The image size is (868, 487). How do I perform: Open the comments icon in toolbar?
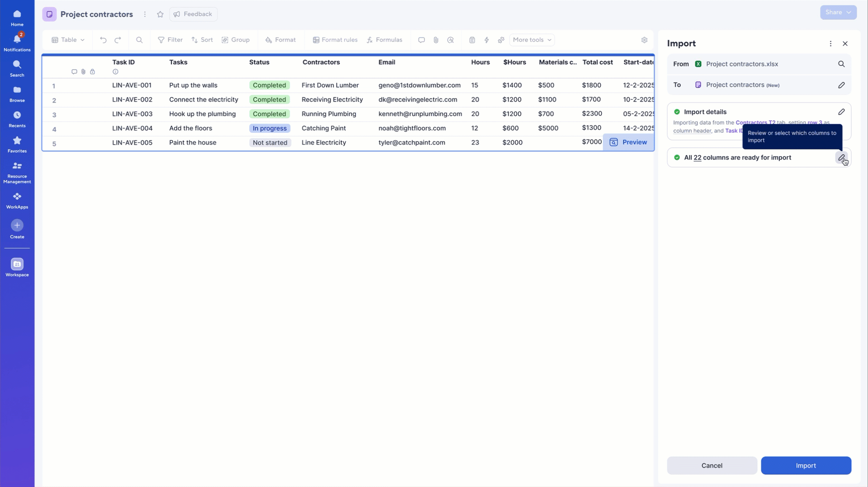coord(421,40)
